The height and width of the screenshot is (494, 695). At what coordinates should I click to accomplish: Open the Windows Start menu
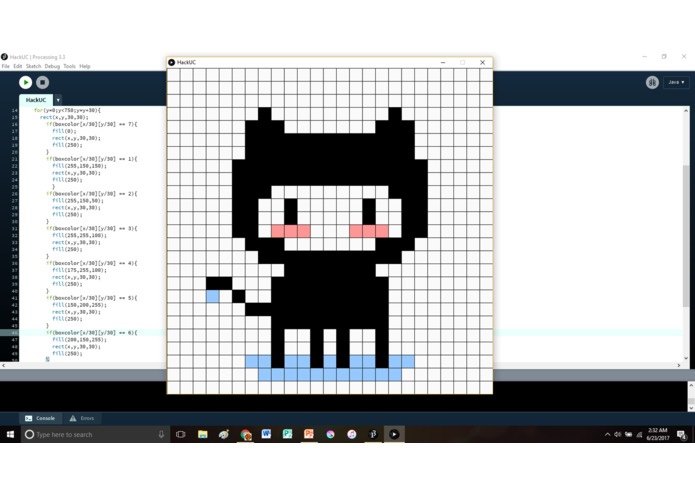10,434
